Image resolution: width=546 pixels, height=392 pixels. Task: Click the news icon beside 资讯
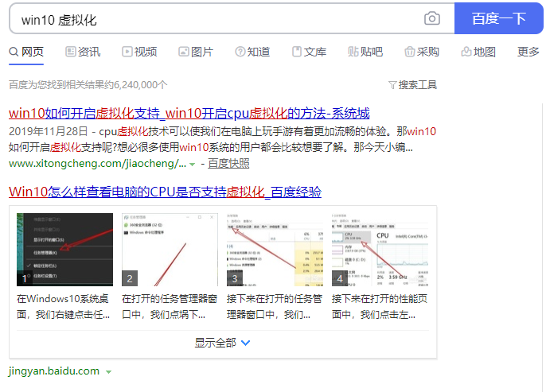click(70, 52)
